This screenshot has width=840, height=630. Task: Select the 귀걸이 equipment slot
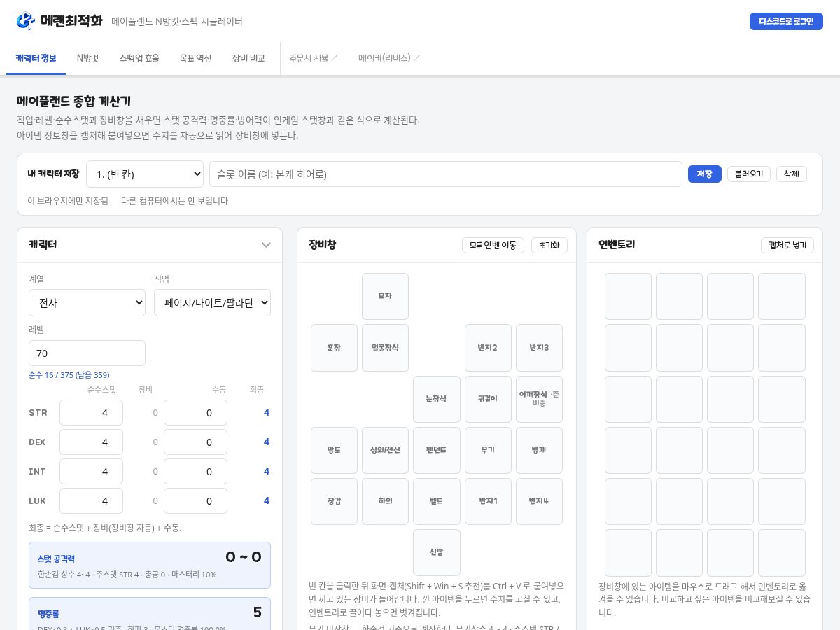(488, 399)
